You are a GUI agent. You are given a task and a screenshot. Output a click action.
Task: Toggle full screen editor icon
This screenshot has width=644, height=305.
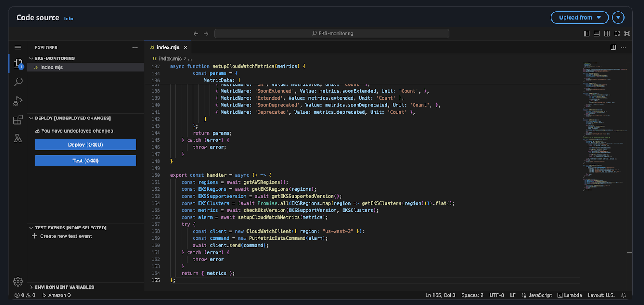(x=627, y=34)
